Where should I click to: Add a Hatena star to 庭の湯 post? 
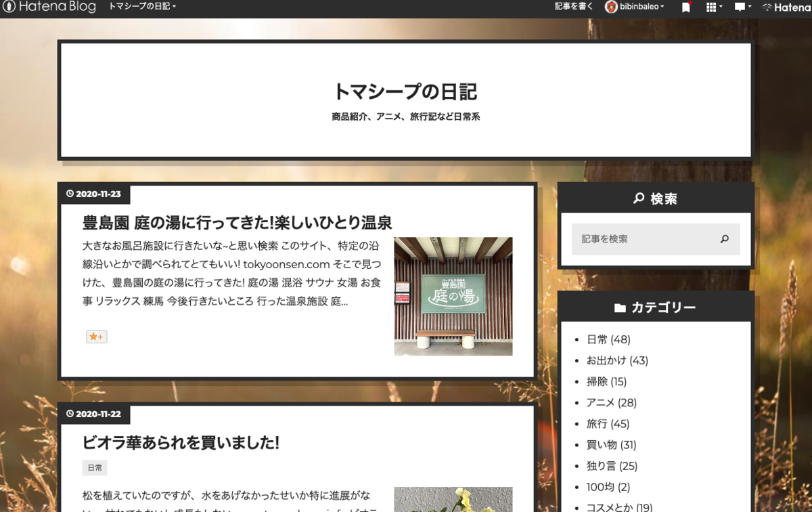tap(96, 337)
